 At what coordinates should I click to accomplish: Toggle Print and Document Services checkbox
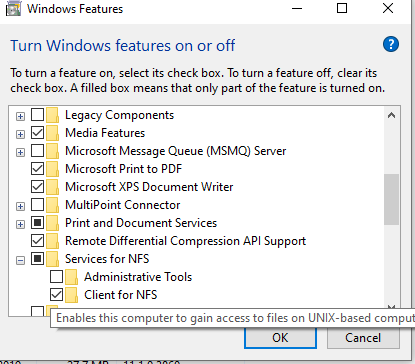coord(37,223)
